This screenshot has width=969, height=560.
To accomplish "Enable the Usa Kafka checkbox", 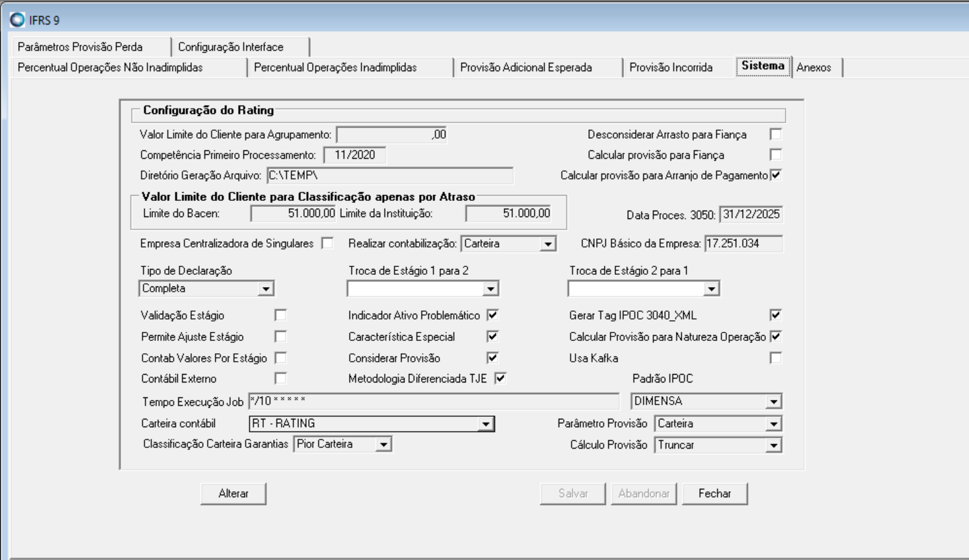I will point(776,358).
